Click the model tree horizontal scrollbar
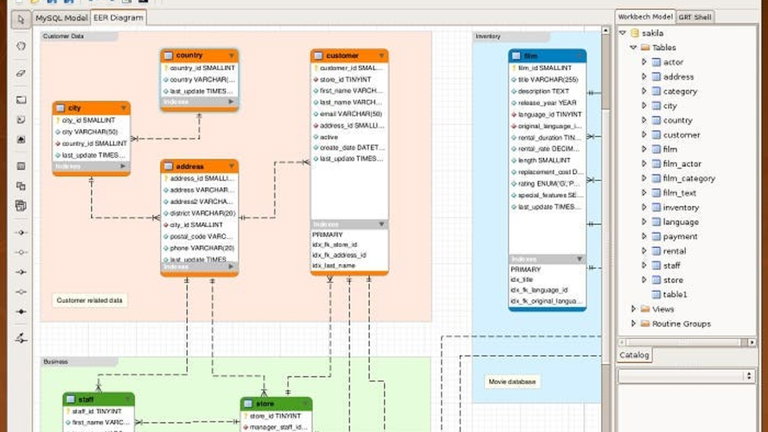Image resolution: width=768 pixels, height=432 pixels. (685, 342)
